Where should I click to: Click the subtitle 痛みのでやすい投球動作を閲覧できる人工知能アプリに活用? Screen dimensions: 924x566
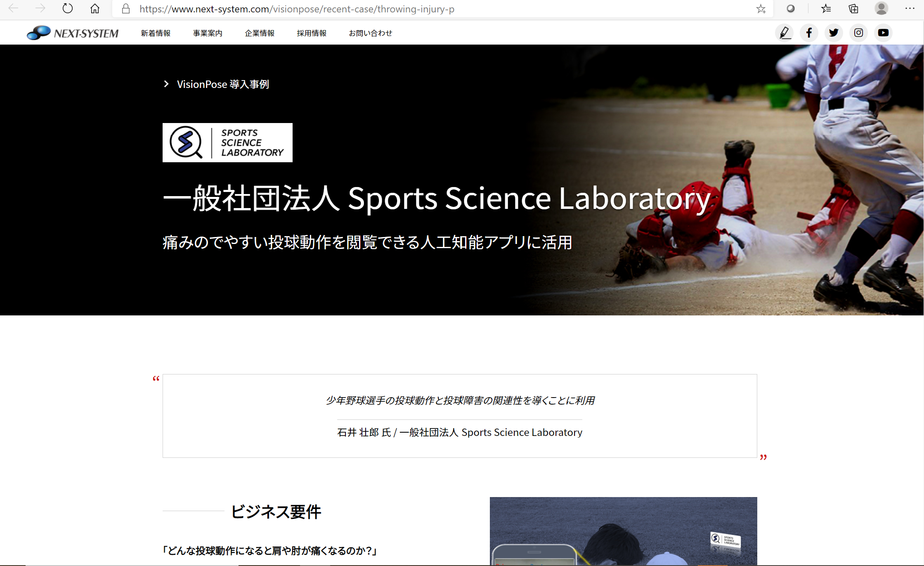pos(367,242)
